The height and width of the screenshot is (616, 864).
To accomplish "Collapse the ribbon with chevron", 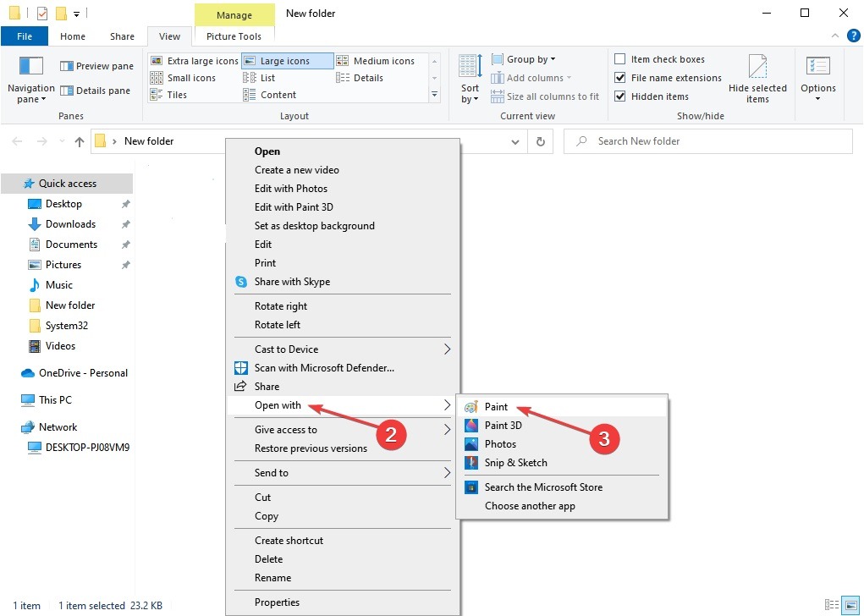I will [835, 36].
